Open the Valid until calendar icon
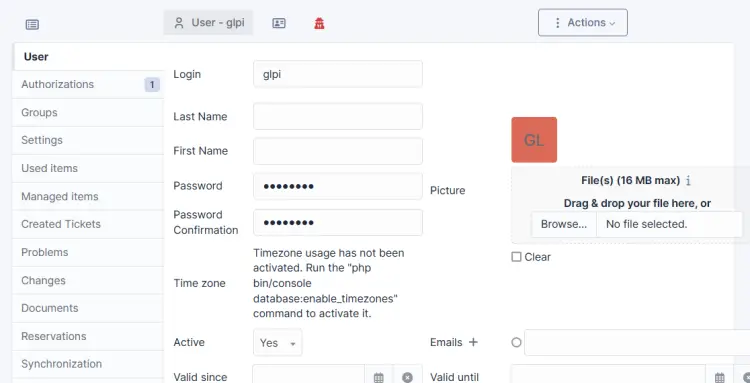Screen dimensions: 750x383 tap(720, 377)
